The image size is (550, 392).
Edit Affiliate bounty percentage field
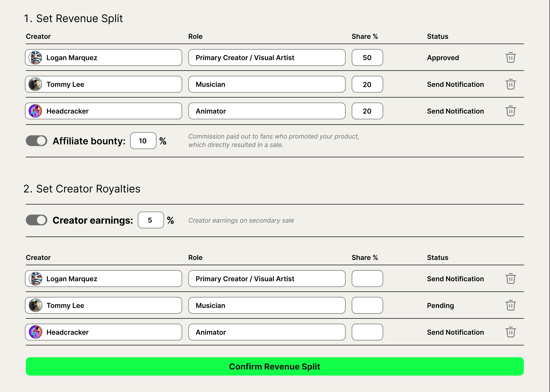click(x=143, y=141)
